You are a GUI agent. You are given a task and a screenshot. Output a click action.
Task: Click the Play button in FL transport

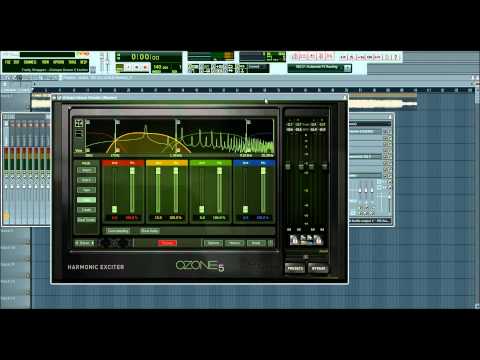click(128, 68)
